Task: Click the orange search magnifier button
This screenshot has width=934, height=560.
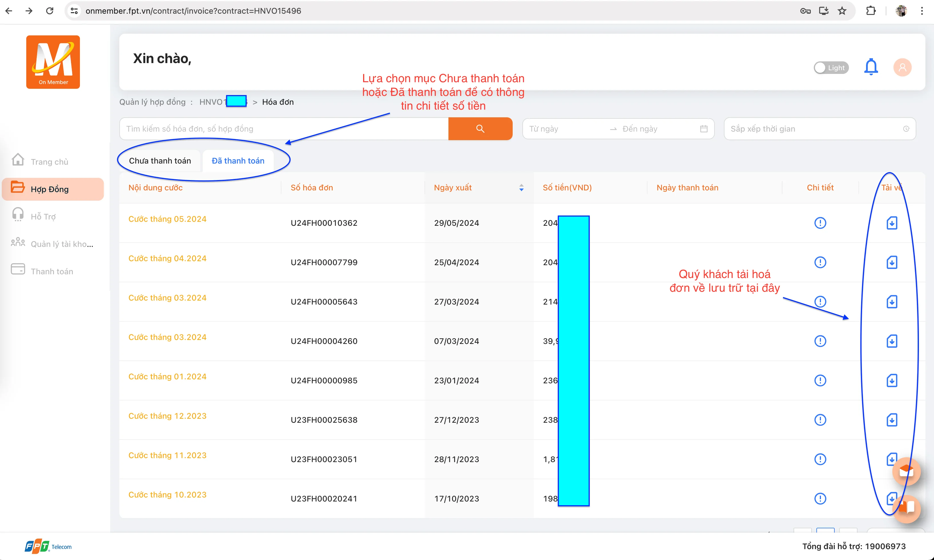Action: coord(480,129)
